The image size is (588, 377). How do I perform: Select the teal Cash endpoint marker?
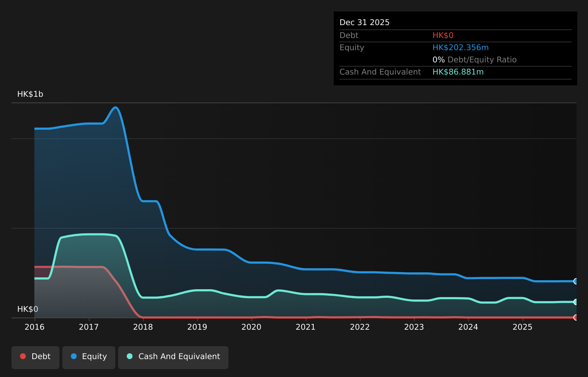(576, 302)
